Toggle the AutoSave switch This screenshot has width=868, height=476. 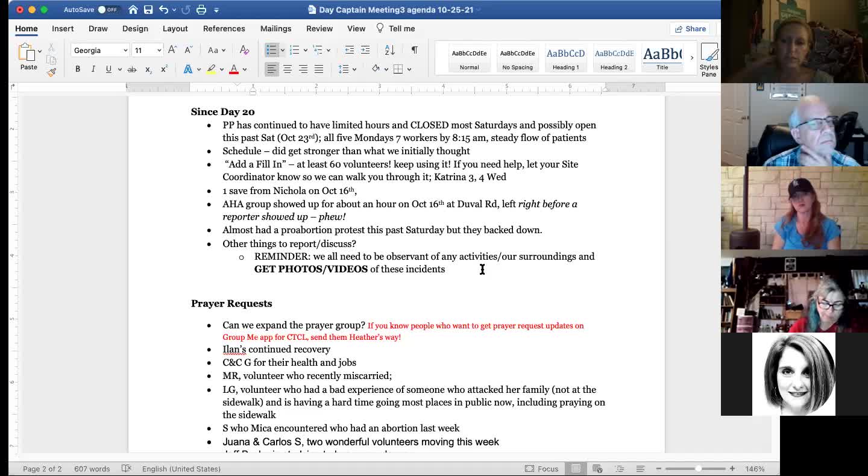[108, 10]
